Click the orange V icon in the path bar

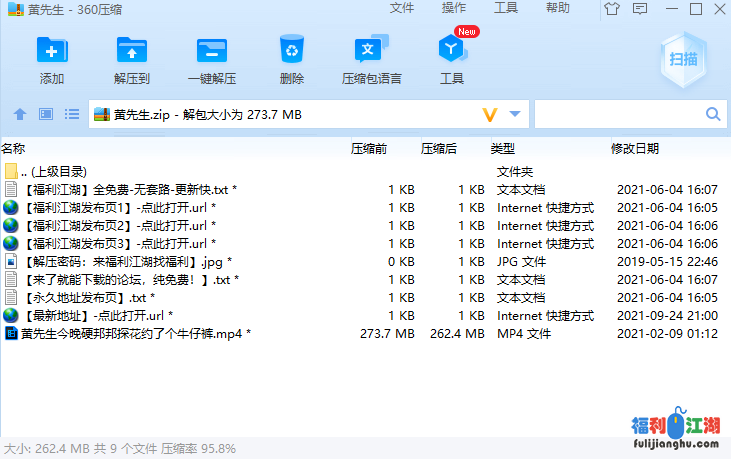coord(490,114)
